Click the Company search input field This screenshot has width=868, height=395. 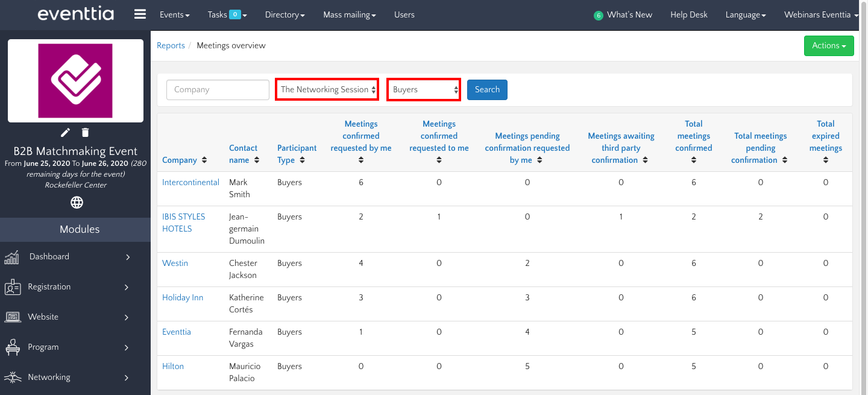point(218,89)
